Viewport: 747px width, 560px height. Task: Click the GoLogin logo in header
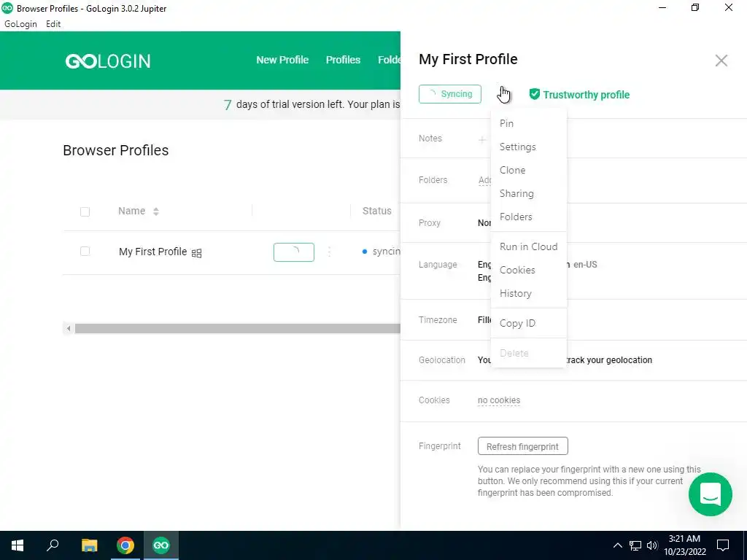click(108, 61)
